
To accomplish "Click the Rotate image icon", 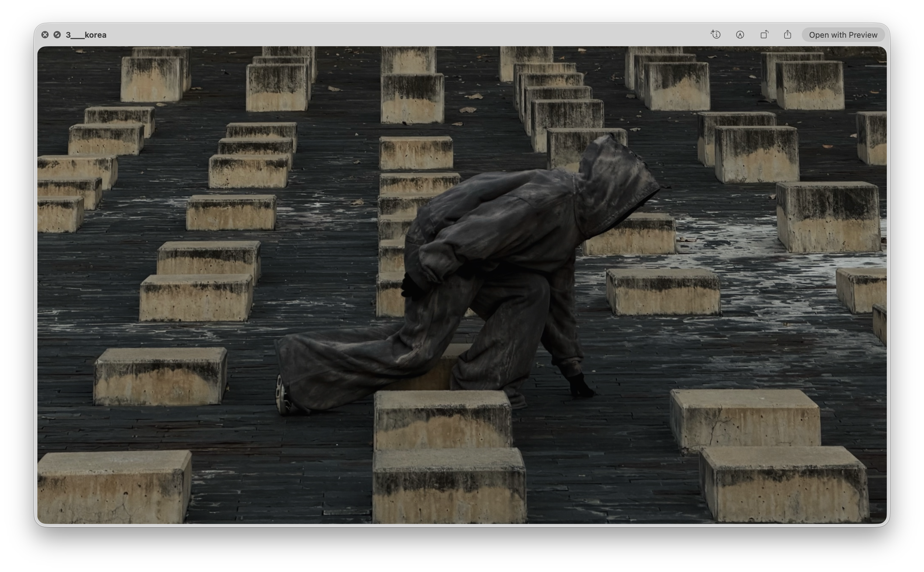I will pos(764,34).
